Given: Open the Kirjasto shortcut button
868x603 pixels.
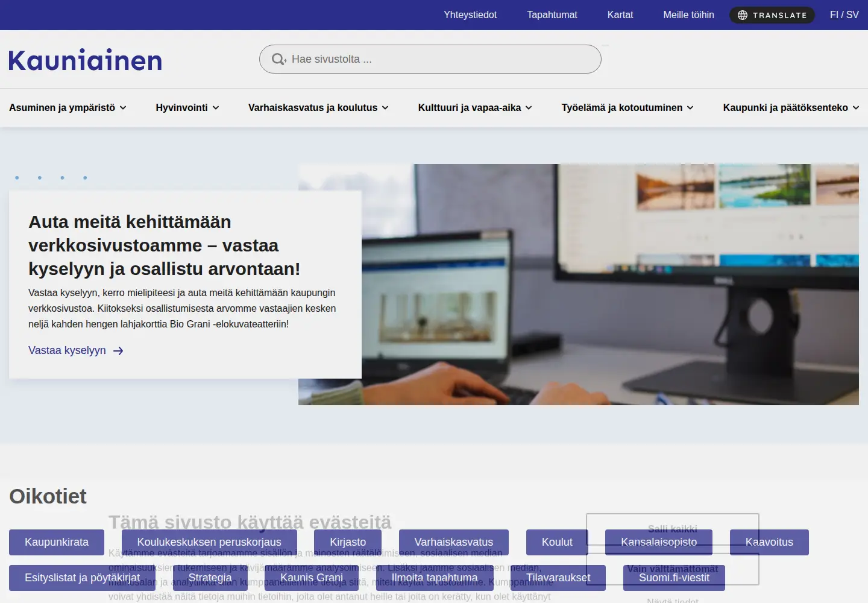Looking at the screenshot, I should pyautogui.click(x=348, y=542).
